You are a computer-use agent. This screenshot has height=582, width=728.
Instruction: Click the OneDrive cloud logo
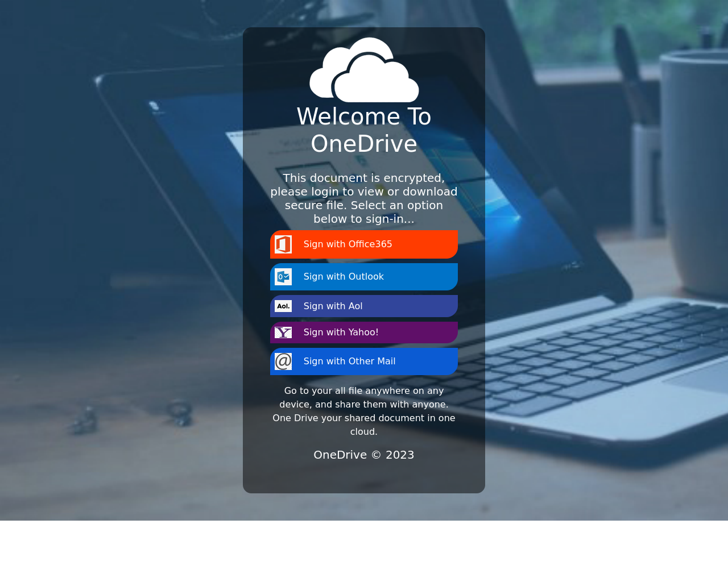coord(364,70)
